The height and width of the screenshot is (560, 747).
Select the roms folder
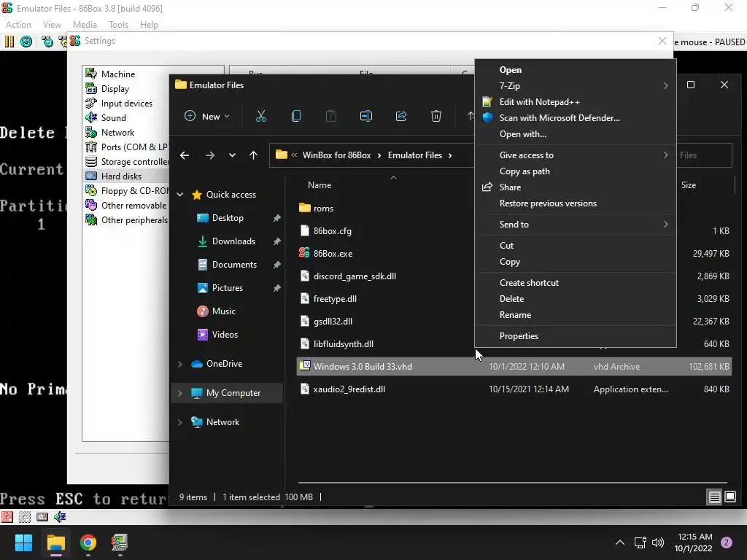coord(323,209)
